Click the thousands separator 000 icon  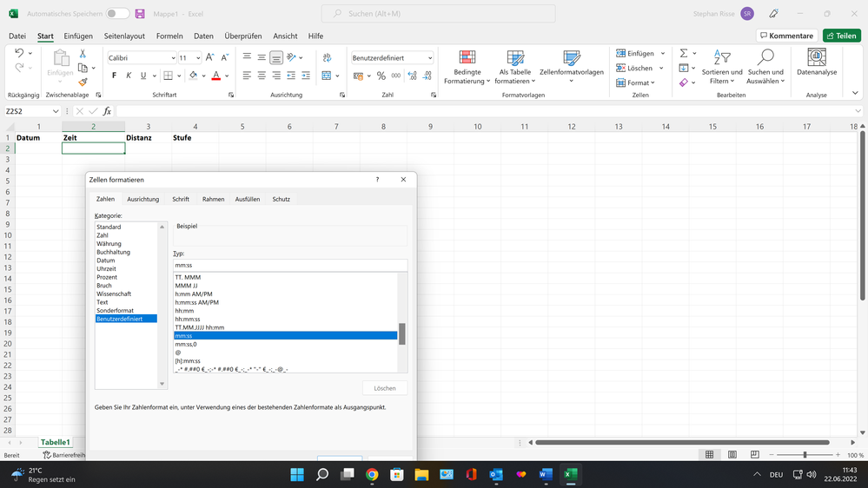pyautogui.click(x=396, y=76)
